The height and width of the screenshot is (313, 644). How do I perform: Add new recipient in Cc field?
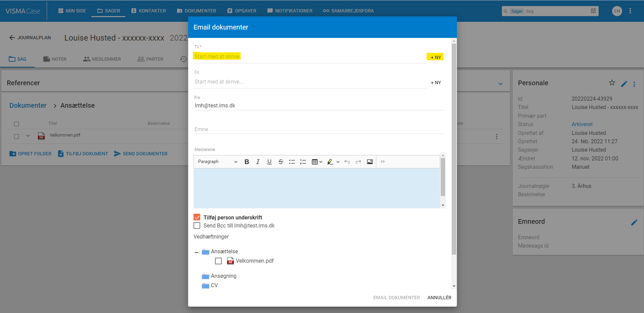(435, 83)
